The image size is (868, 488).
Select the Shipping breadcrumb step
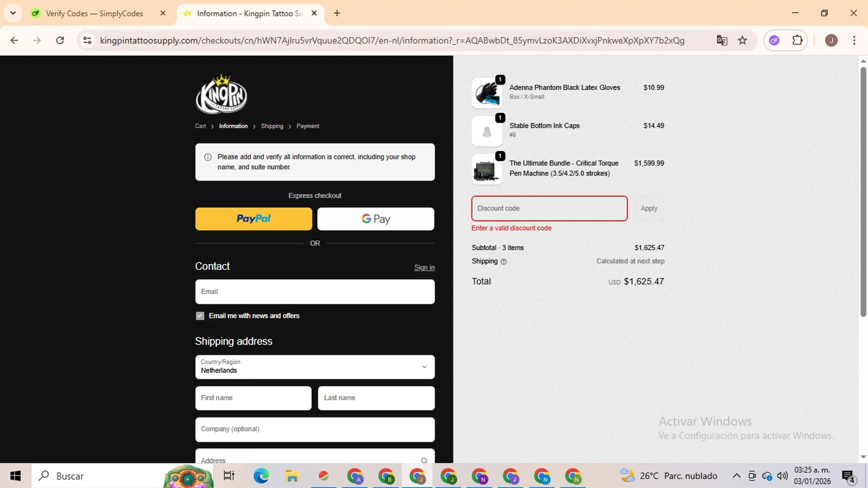point(272,126)
